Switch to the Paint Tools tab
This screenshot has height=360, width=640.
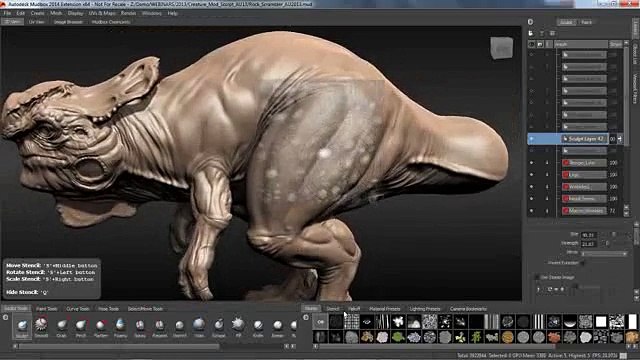point(47,309)
